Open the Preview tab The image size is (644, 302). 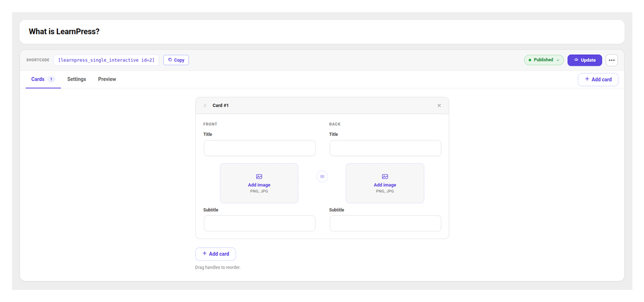coord(107,80)
